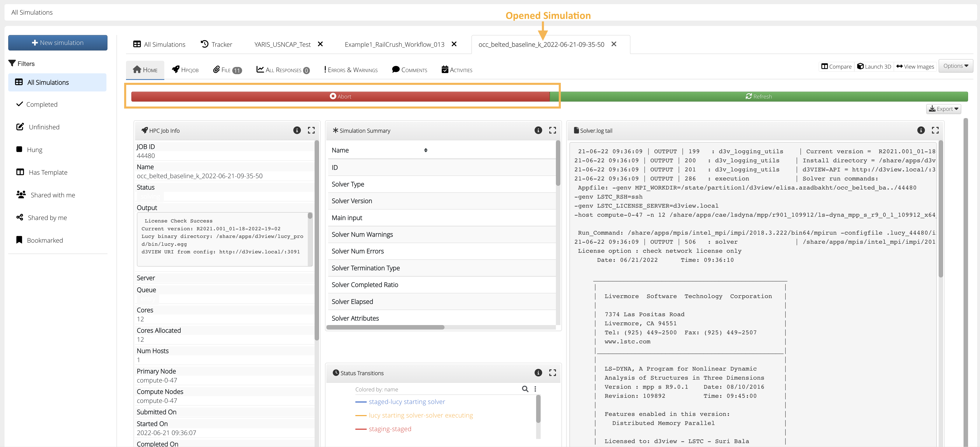980x447 pixels.
Task: Maximize the Solver.log tail panel
Action: click(x=935, y=130)
